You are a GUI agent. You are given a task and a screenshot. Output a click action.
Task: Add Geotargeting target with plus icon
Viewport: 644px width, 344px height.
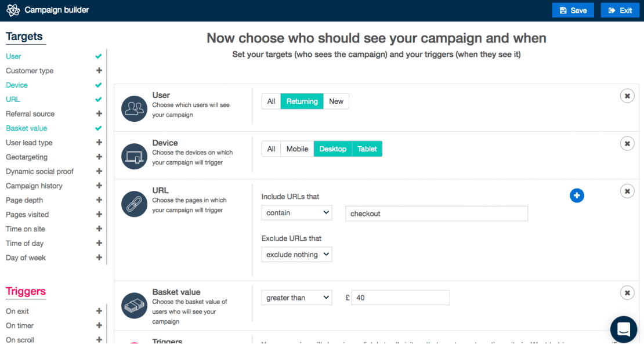click(x=99, y=157)
